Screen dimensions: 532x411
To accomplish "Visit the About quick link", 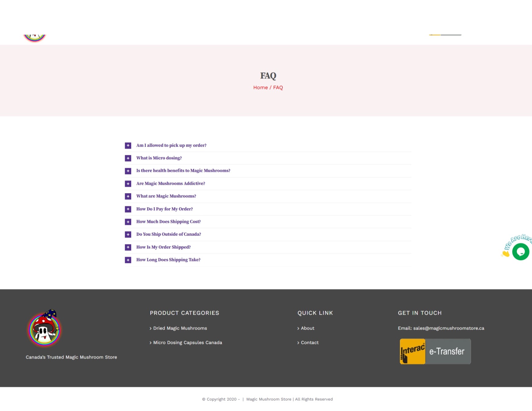I will tap(307, 328).
